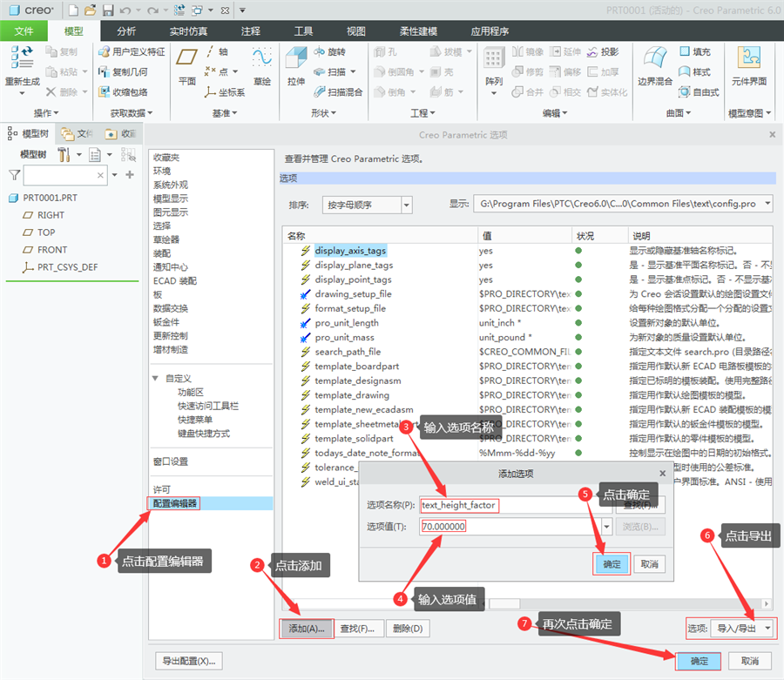Select Model Display (模型显示) in options list
This screenshot has height=680, width=784.
pyautogui.click(x=171, y=199)
